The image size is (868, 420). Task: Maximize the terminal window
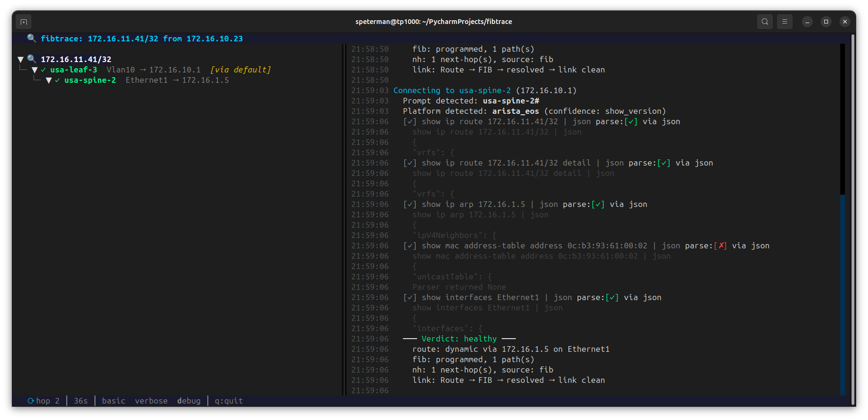tap(826, 22)
